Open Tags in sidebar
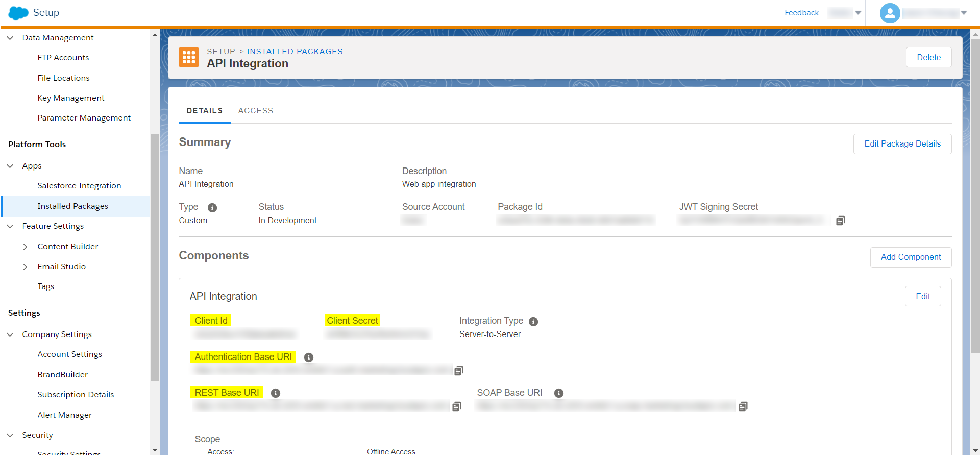 tap(45, 286)
